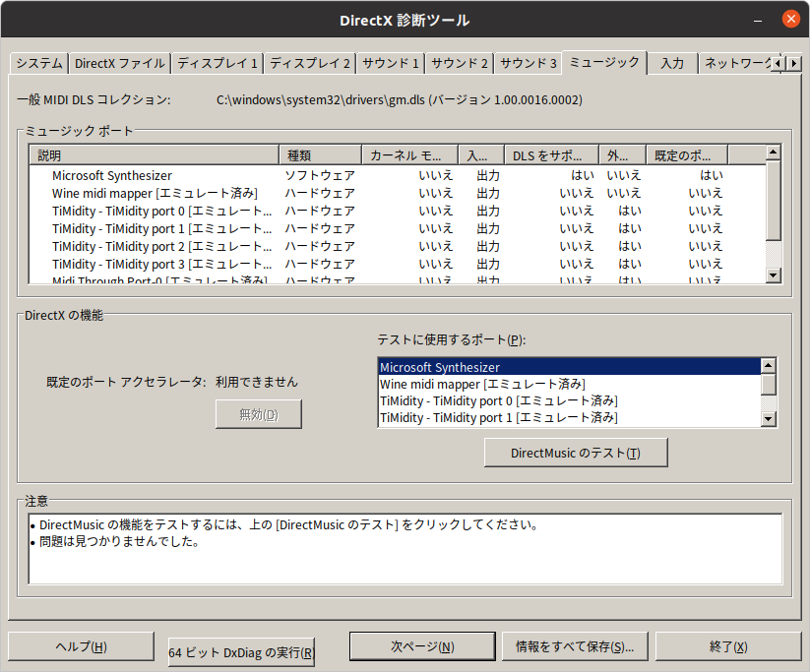
Task: Click the 説明 column header
Action: [154, 154]
